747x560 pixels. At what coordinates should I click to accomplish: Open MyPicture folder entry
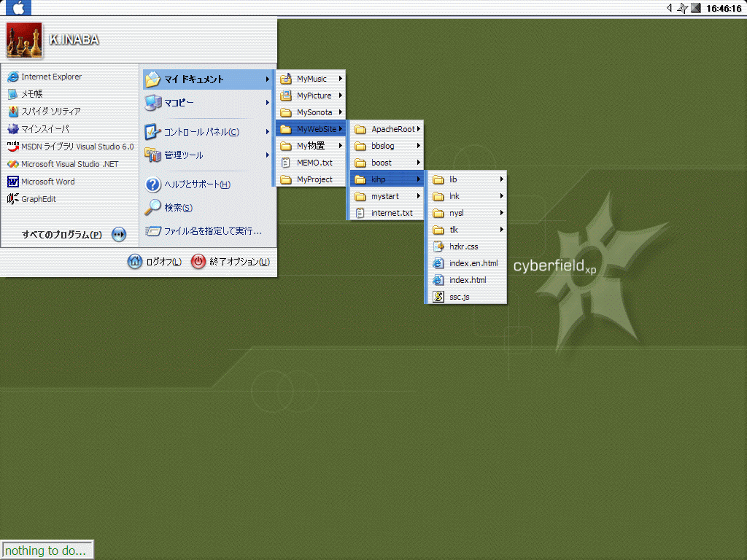click(311, 96)
